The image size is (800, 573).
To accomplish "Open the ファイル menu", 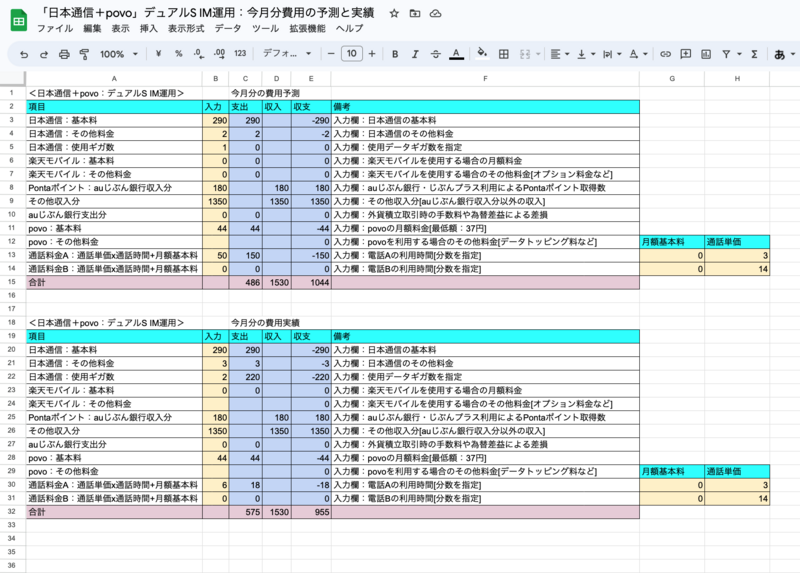I will click(55, 29).
